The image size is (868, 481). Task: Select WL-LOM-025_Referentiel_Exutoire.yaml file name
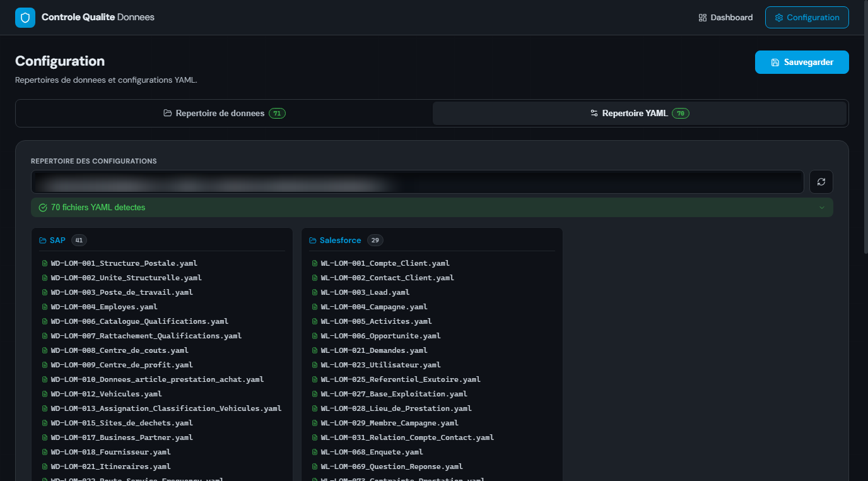[401, 379]
